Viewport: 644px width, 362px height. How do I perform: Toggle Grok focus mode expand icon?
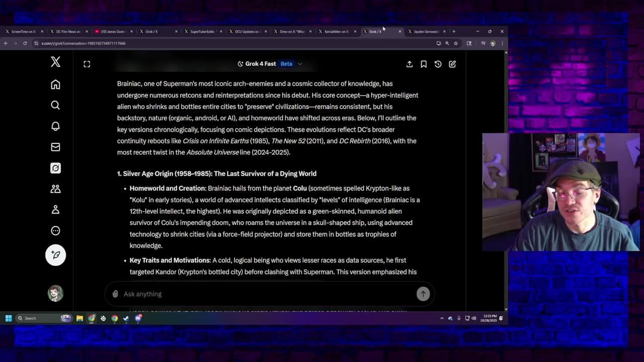tap(87, 64)
